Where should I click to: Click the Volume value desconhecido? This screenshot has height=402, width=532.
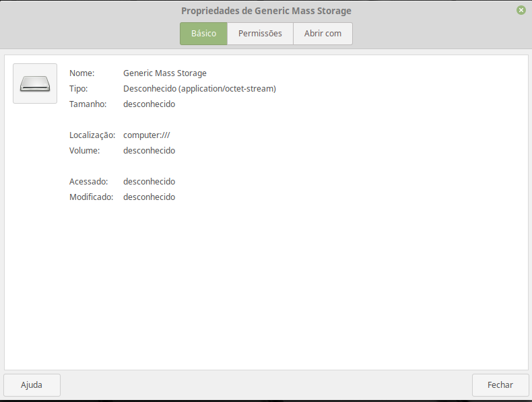149,151
